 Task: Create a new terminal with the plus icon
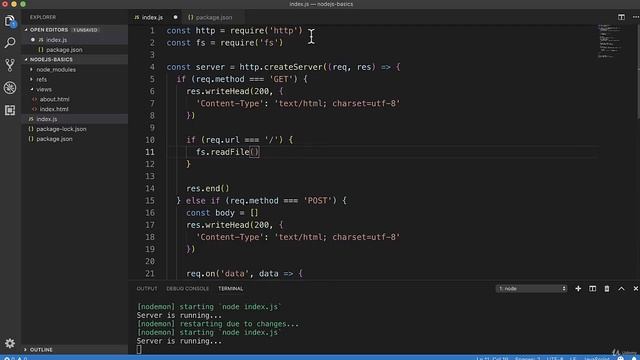click(x=578, y=289)
